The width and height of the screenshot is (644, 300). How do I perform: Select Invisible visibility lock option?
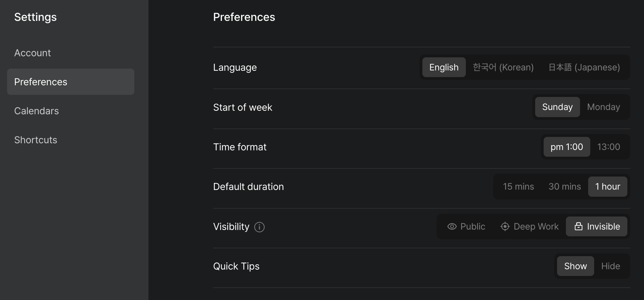[x=597, y=226]
